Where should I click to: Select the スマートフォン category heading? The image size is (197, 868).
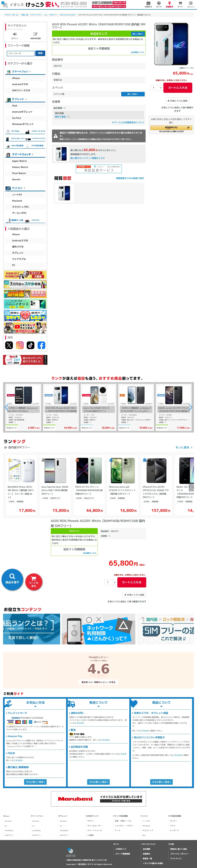tap(21, 71)
